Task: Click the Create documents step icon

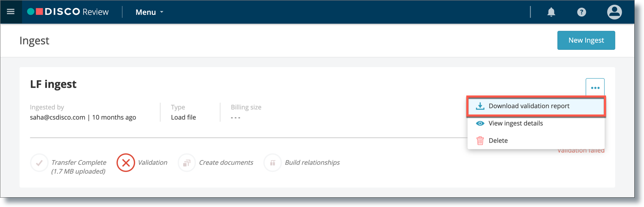Action: point(187,163)
